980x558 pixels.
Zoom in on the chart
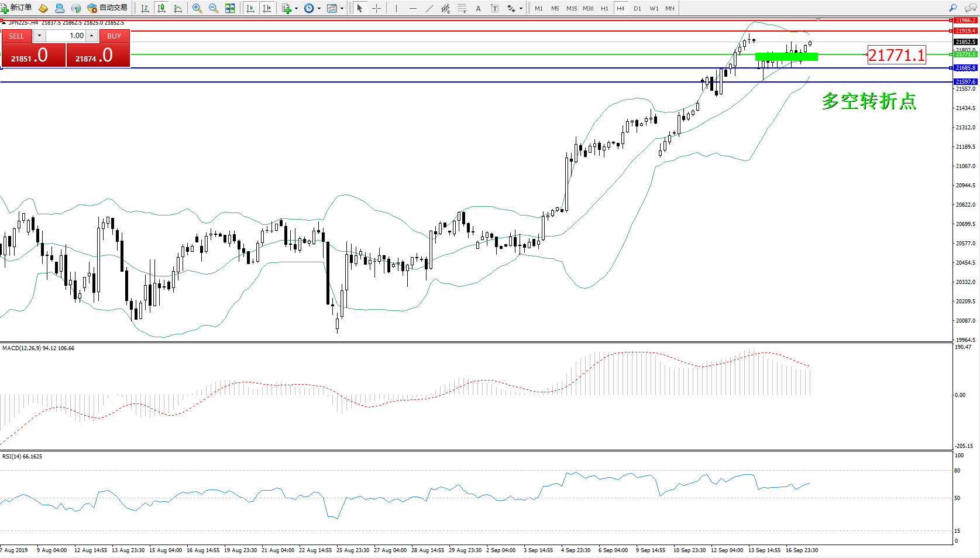click(197, 8)
